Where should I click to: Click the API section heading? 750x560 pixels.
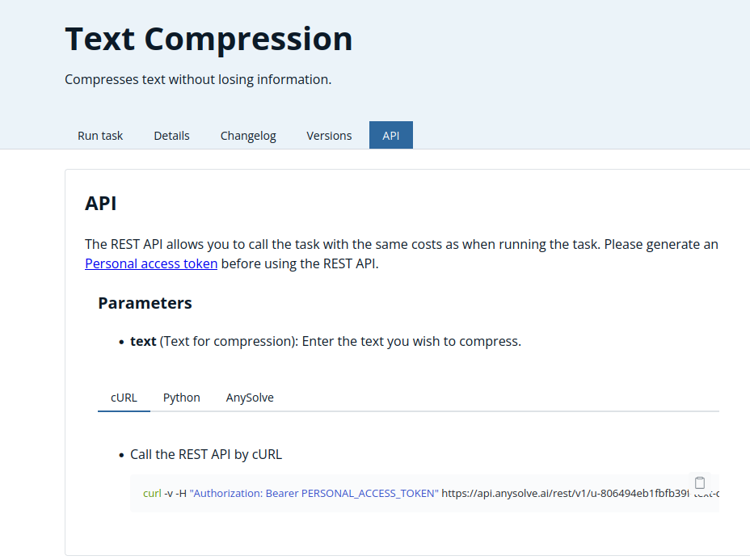click(100, 204)
